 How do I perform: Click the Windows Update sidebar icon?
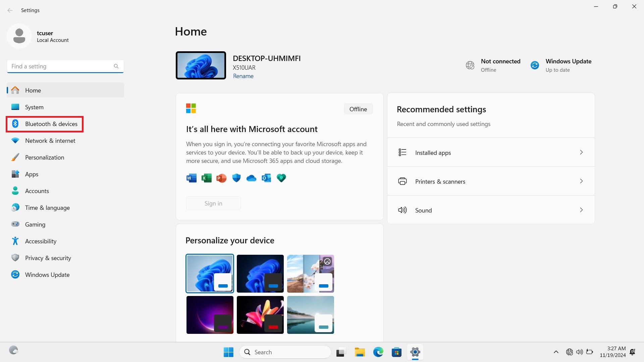coord(15,275)
